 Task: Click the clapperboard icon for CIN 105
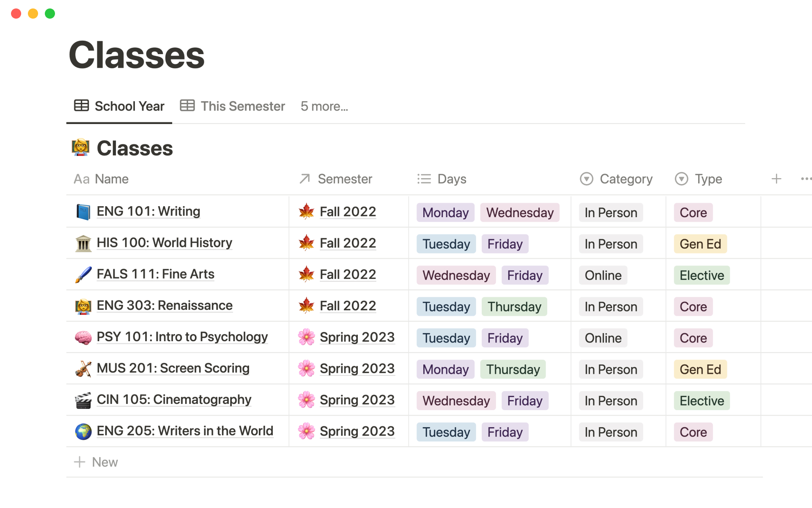tap(83, 400)
